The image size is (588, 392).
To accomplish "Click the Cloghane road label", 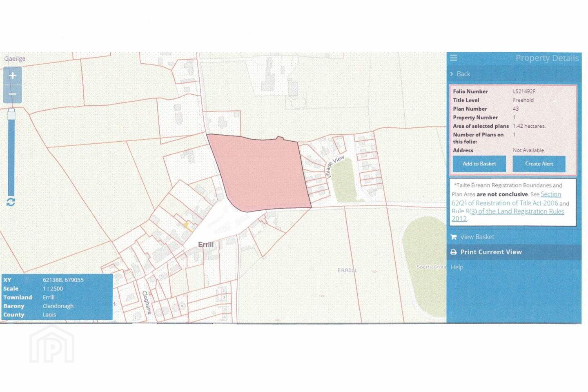I will click(147, 302).
